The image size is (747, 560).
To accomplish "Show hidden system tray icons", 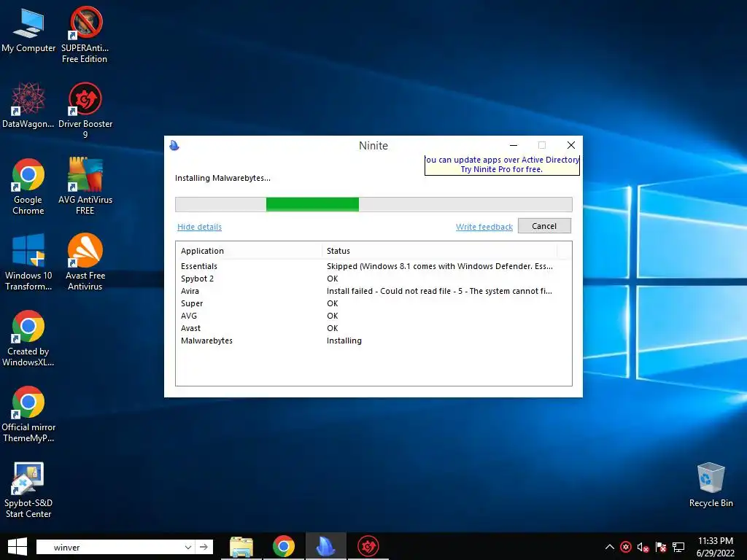I will pos(609,547).
